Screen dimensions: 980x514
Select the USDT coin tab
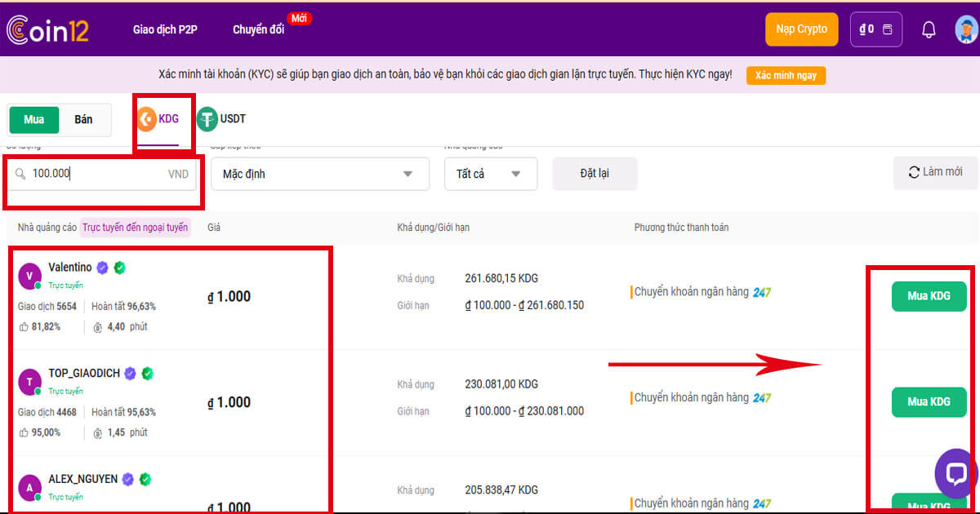point(221,119)
